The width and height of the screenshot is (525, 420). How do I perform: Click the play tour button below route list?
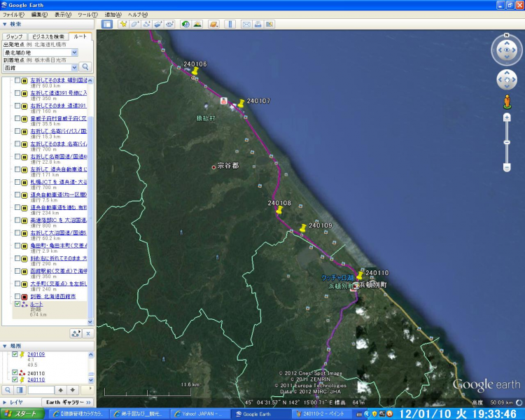pyautogui.click(x=76, y=334)
